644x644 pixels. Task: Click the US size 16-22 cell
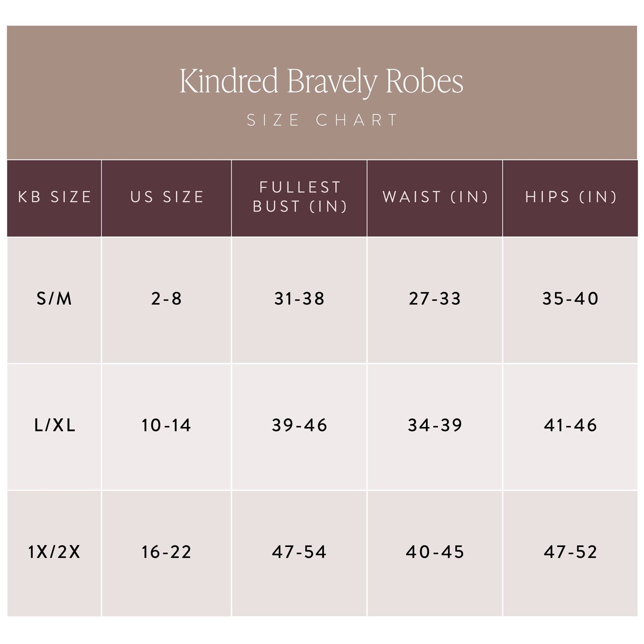tap(167, 552)
